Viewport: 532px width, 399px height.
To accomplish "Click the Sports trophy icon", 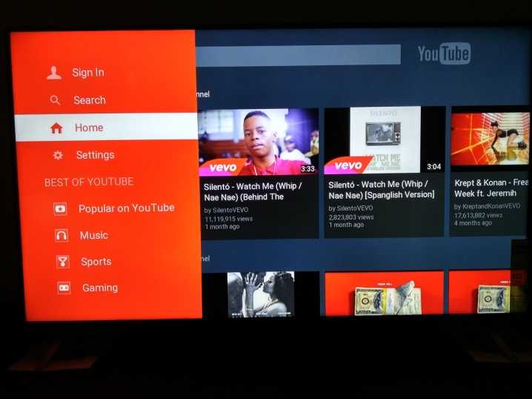I will click(63, 262).
